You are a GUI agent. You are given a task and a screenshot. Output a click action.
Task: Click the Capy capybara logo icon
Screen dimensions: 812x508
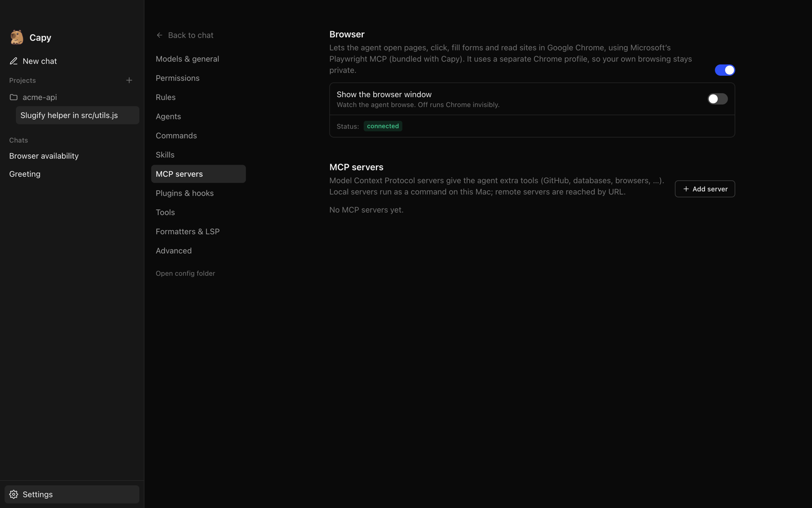(17, 37)
